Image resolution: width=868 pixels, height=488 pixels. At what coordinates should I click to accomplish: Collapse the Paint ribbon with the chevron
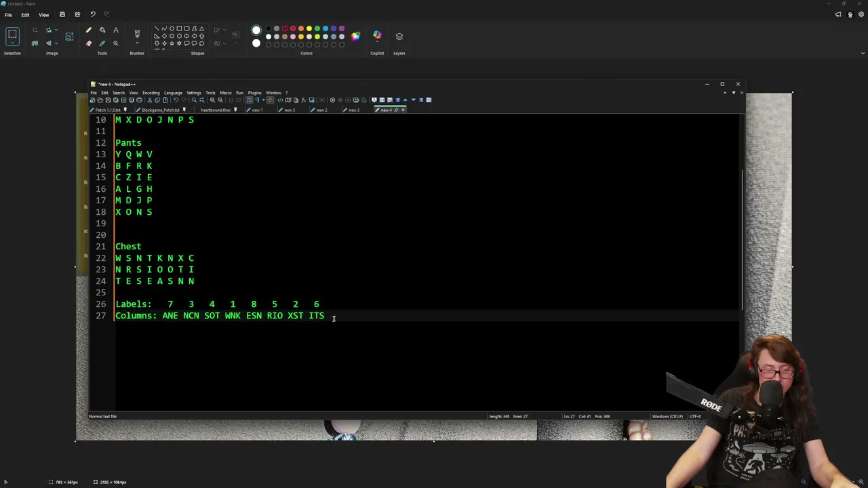(x=863, y=53)
